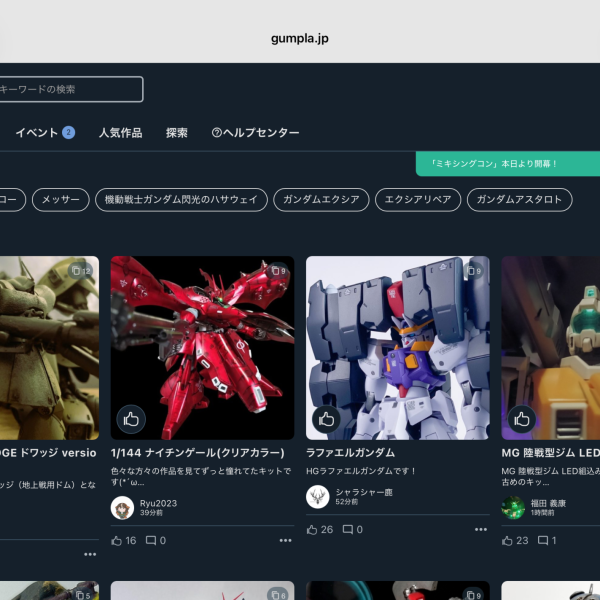The width and height of the screenshot is (600, 600).
Task: Click the like icon showing 26
Action: coord(312,530)
